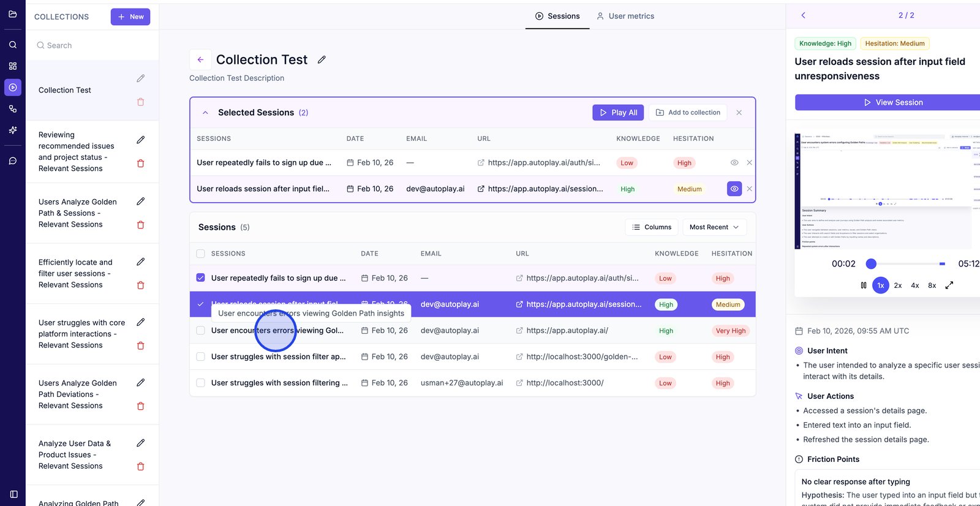The image size is (980, 506).
Task: Collapse the Selected Sessions section
Action: coord(205,113)
